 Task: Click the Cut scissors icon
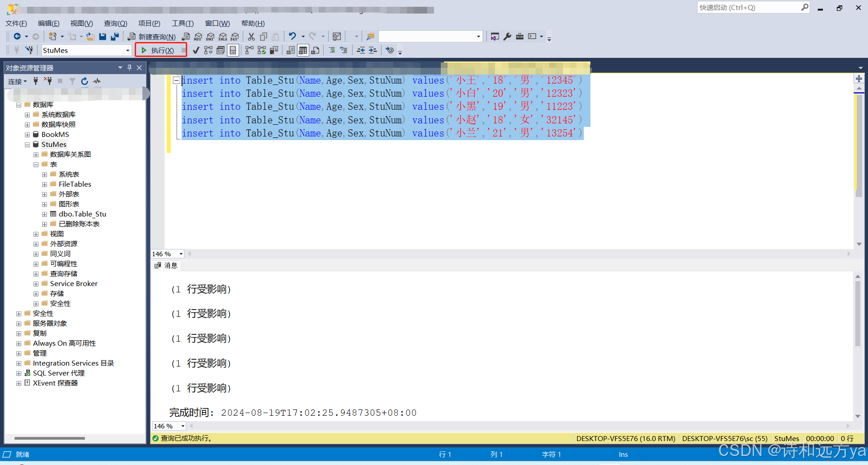tap(251, 37)
